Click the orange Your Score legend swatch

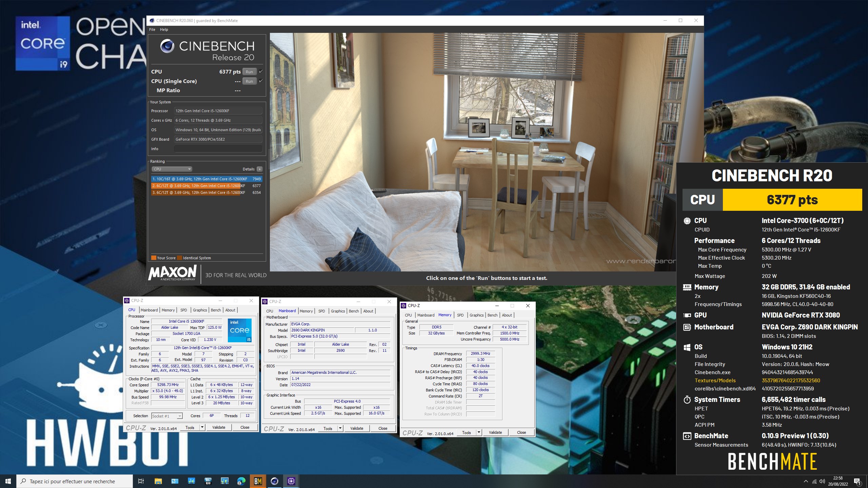(x=154, y=258)
